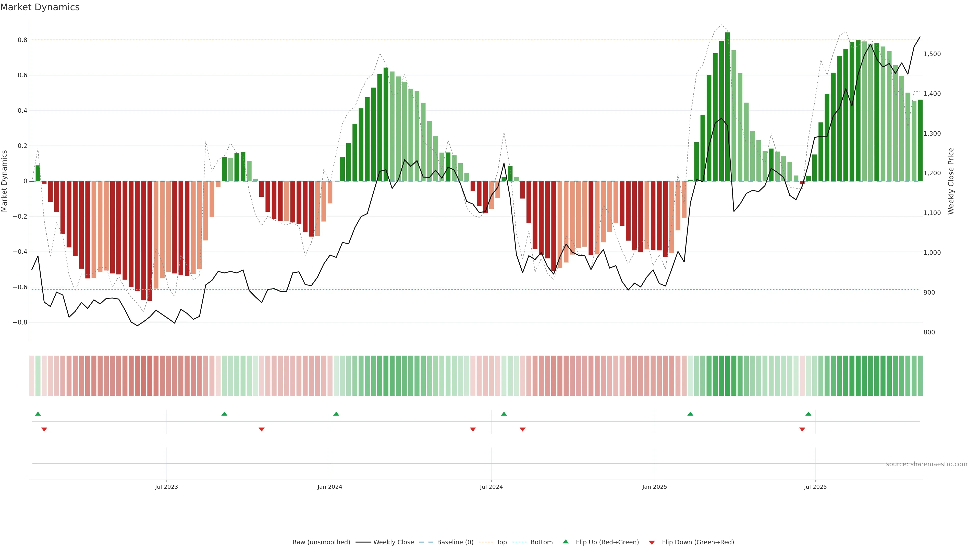Click the last green flip-up triangle before July 2025
Image resolution: width=980 pixels, height=551 pixels.
[808, 414]
